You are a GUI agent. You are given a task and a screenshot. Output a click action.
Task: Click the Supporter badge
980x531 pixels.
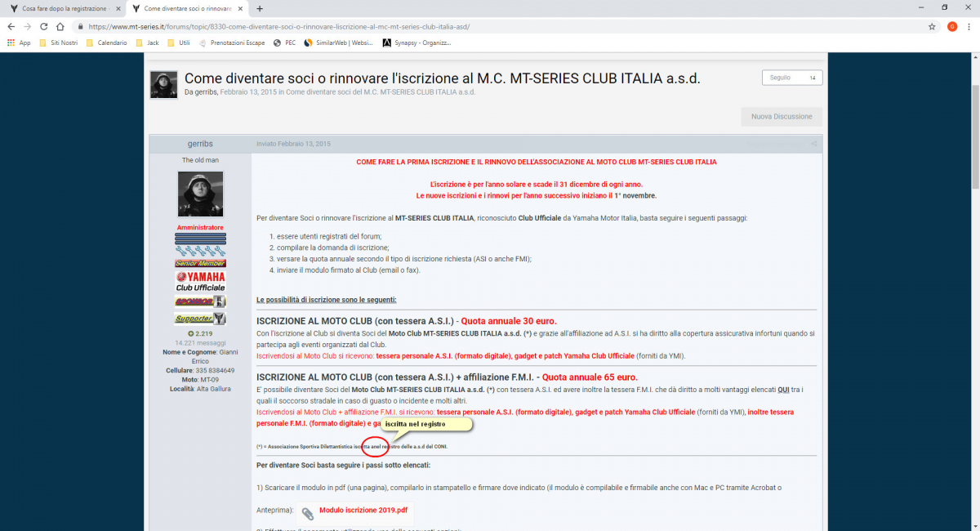click(x=200, y=319)
